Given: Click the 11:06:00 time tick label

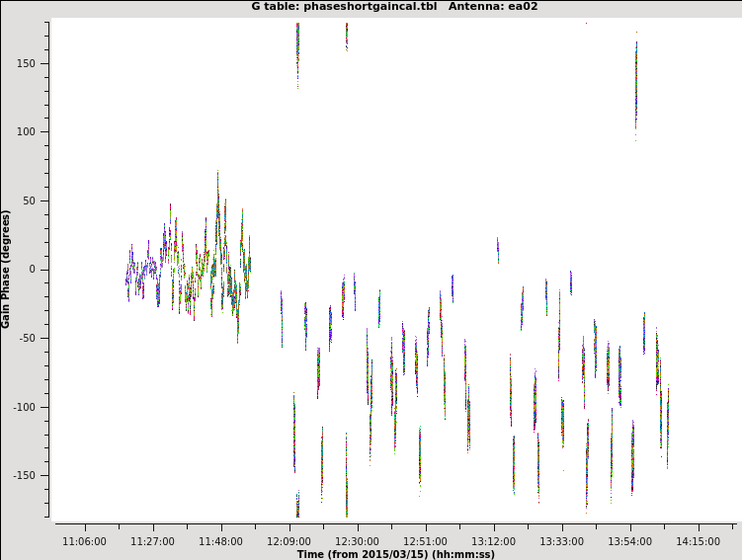Looking at the screenshot, I should (x=84, y=541).
